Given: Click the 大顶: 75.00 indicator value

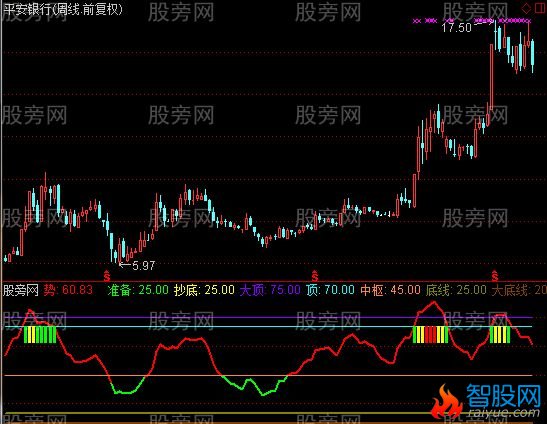Looking at the screenshot, I should point(270,290).
